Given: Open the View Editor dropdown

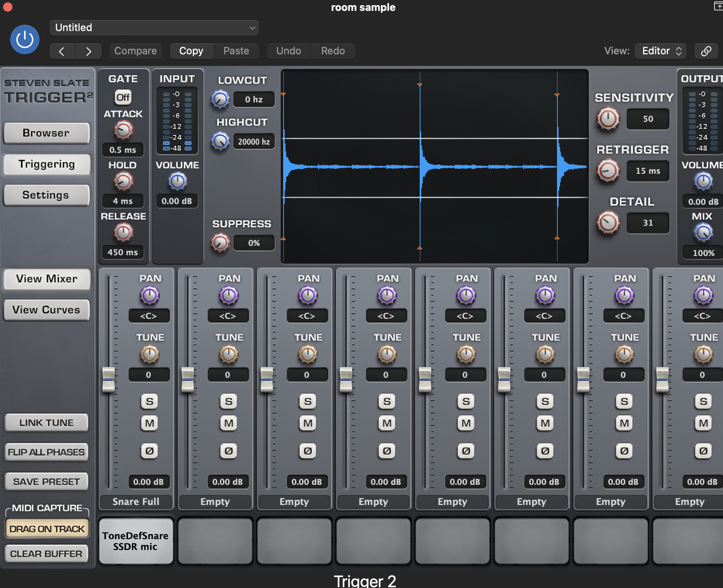Looking at the screenshot, I should coord(661,51).
